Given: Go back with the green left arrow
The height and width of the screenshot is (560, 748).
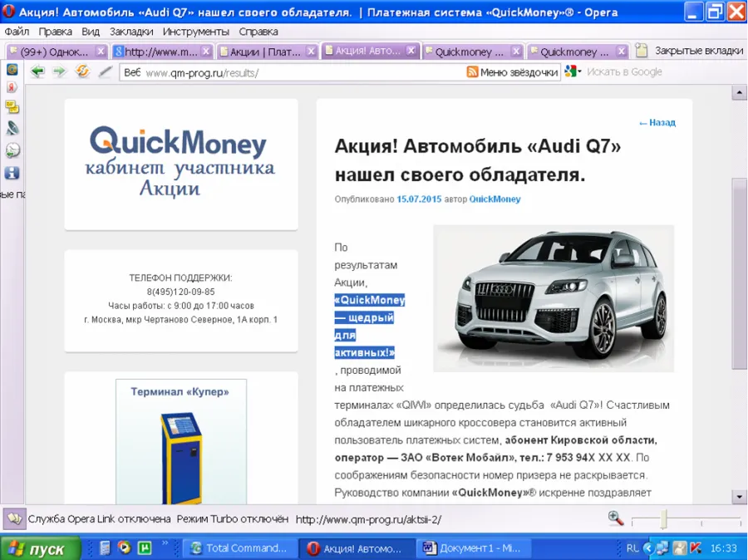Looking at the screenshot, I should (37, 71).
